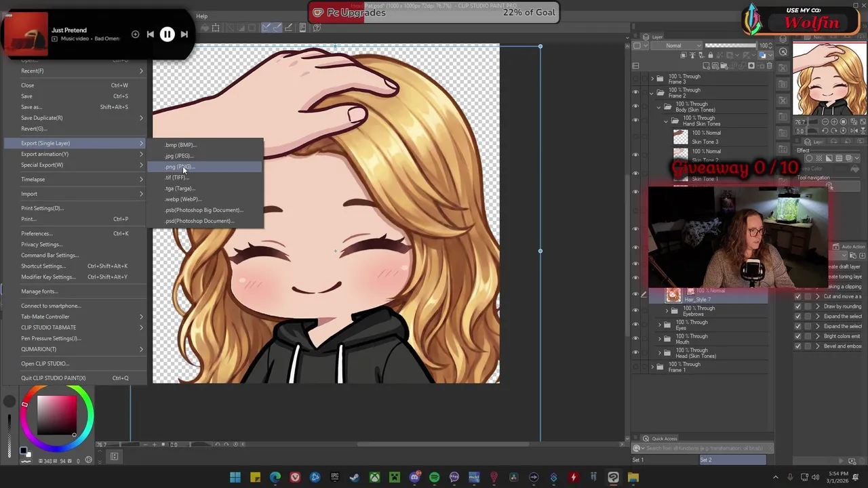Hide the Eyes folder
This screenshot has width=868, height=488.
[x=635, y=325]
